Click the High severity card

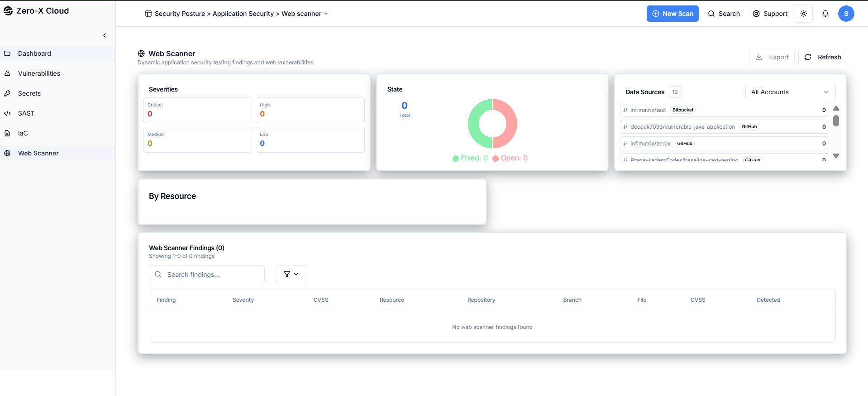point(310,110)
